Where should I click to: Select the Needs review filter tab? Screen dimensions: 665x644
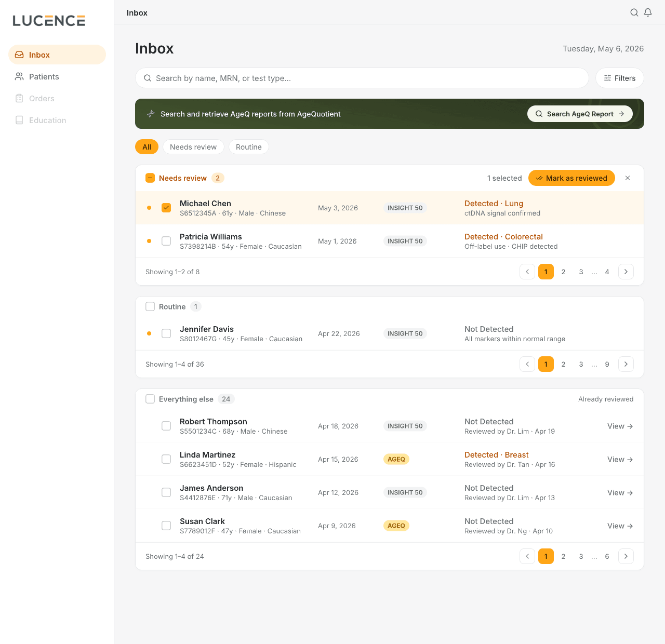193,147
